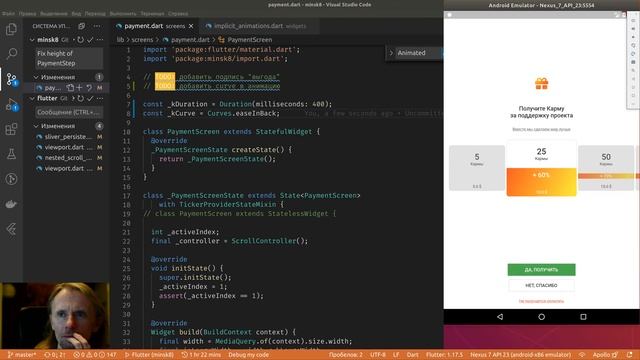This screenshot has width=640, height=360.
Task: Tap Android back navigation button in emulator
Action: tap(500, 316)
